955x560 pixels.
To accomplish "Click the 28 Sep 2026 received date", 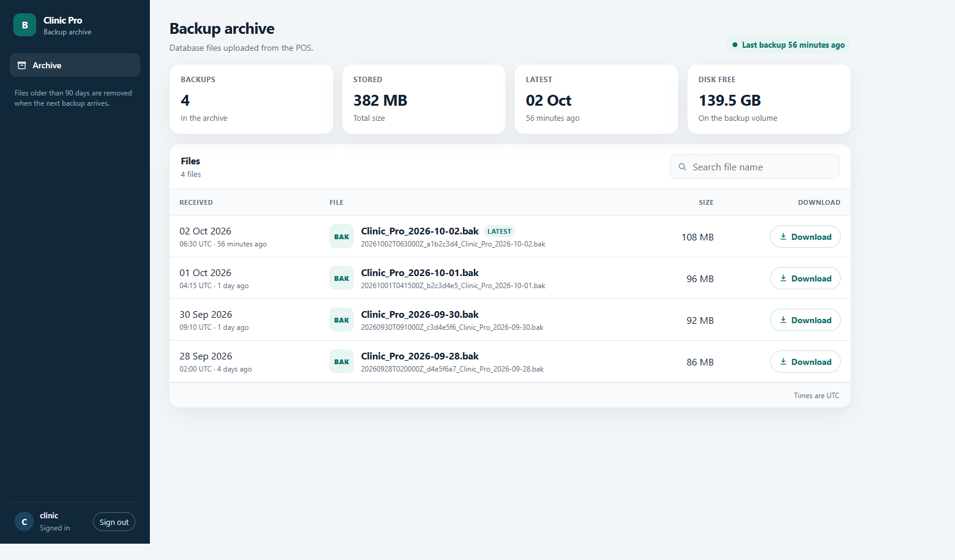I will pyautogui.click(x=206, y=356).
